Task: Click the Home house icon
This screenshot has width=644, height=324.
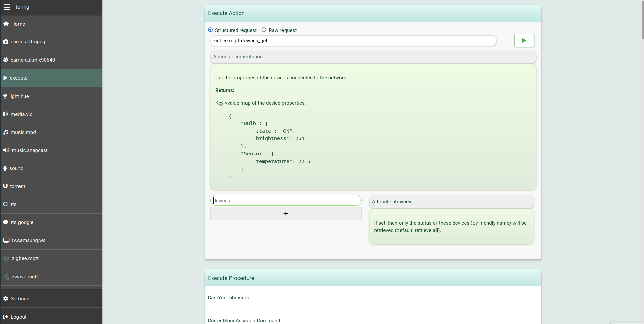Action: pos(6,24)
